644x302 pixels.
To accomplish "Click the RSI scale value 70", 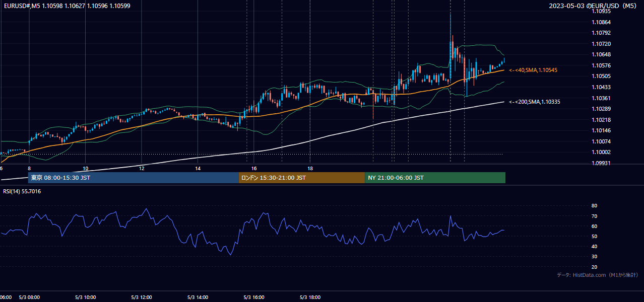I will 594,216.
